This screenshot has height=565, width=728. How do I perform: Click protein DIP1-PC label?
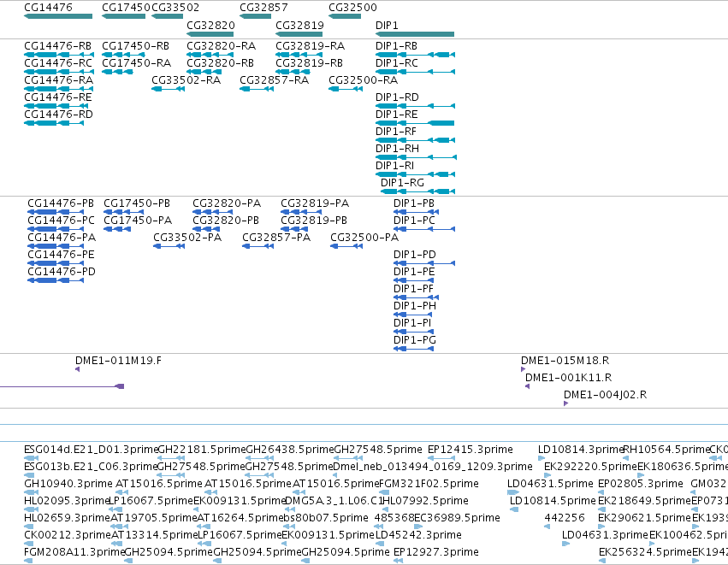[x=414, y=221]
